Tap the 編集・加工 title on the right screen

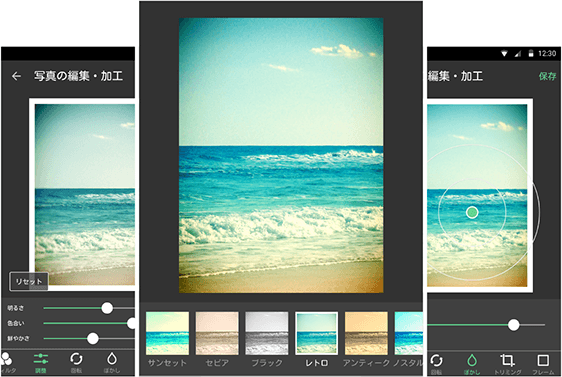coord(455,76)
